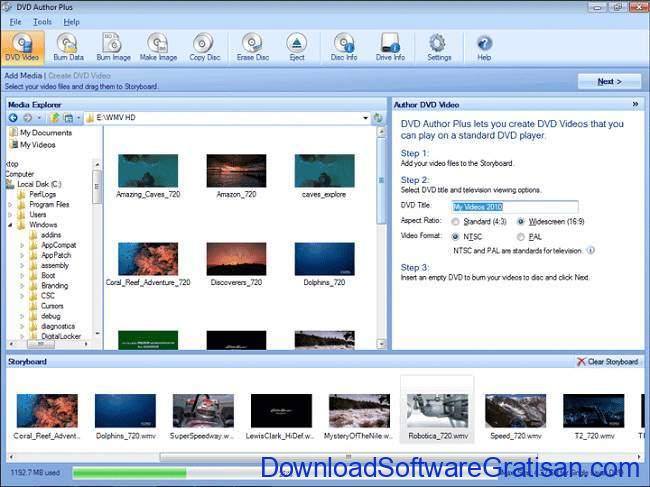Refresh the Media Explorer folder
This screenshot has height=487, width=650.
(378, 118)
